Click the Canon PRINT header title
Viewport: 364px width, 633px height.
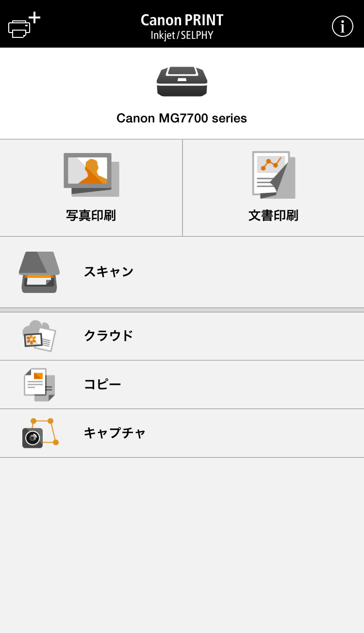coord(182,20)
